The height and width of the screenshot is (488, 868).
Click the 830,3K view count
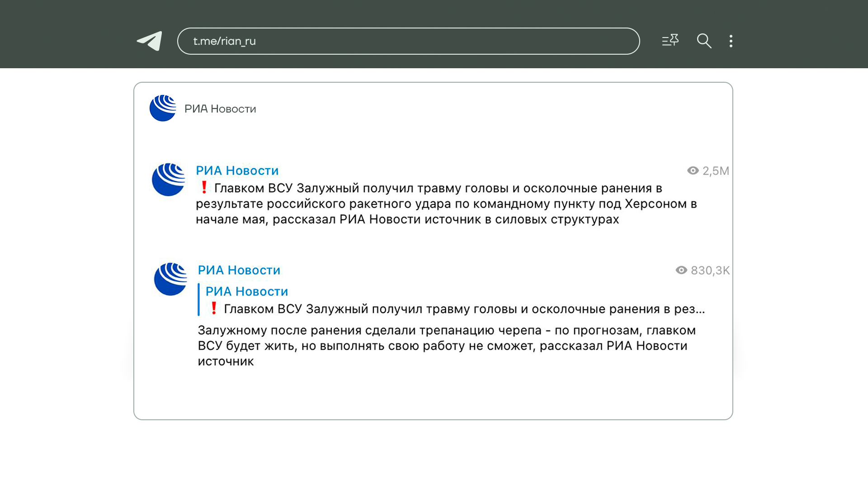point(710,270)
